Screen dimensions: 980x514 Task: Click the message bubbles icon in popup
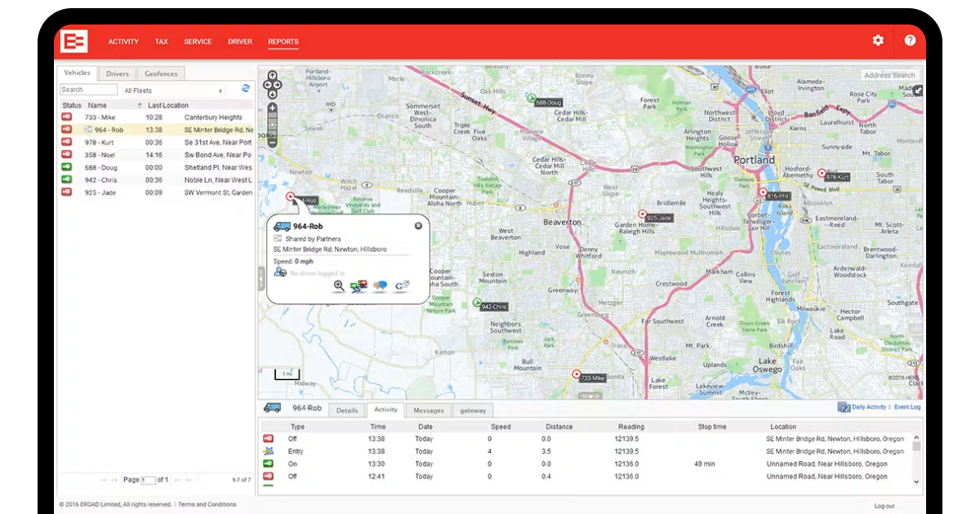[x=380, y=286]
